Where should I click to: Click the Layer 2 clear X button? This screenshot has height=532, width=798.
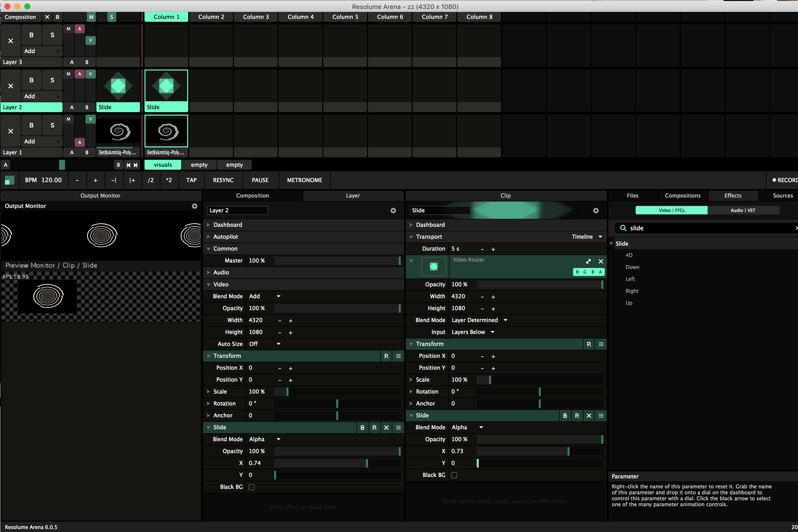10,86
